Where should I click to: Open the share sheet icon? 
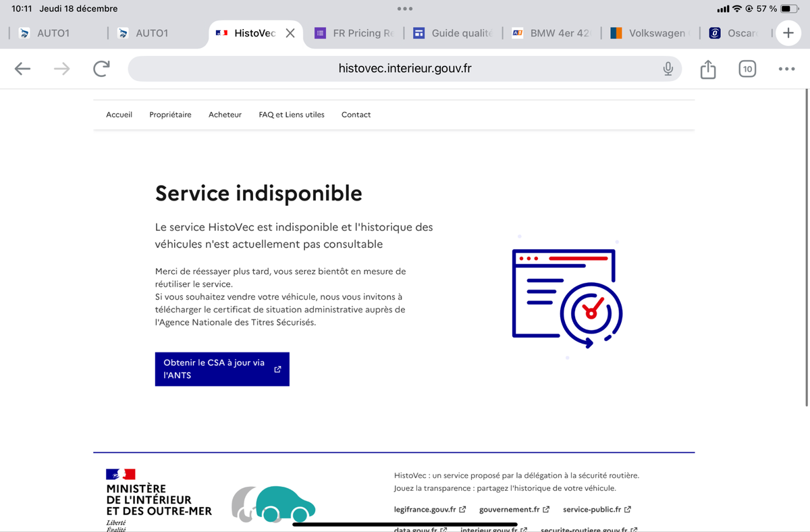(707, 69)
